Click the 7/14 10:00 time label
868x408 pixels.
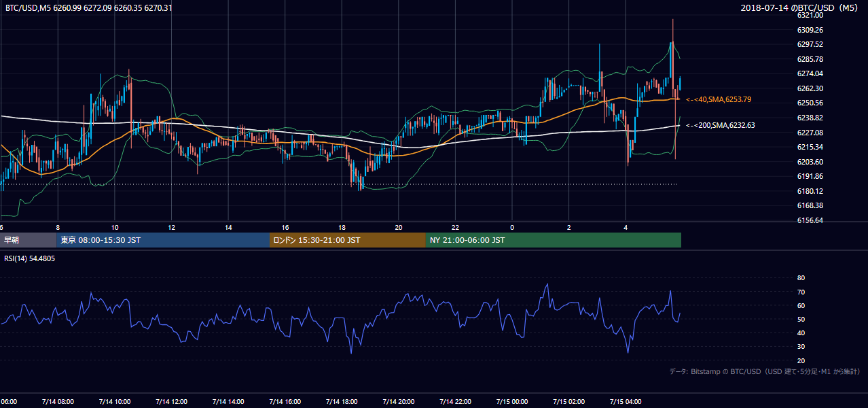coord(114,401)
